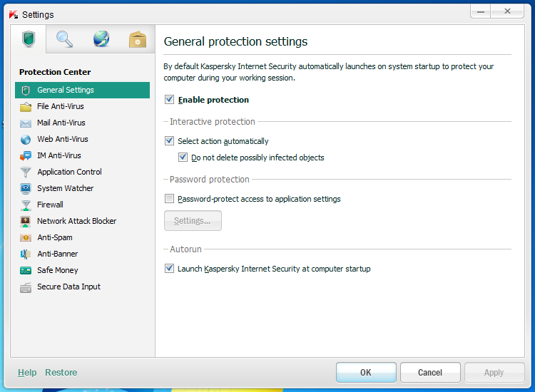Click the Firewall icon
535x392 pixels.
[26, 205]
